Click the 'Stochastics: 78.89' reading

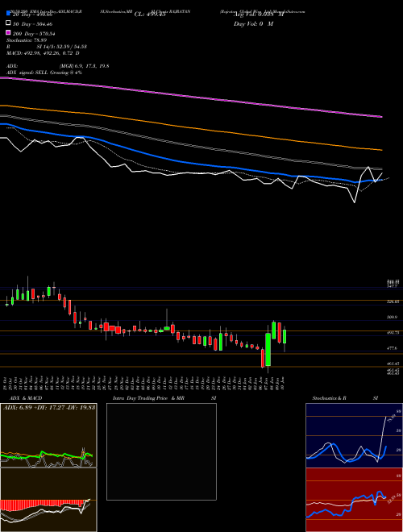[x=27, y=40]
